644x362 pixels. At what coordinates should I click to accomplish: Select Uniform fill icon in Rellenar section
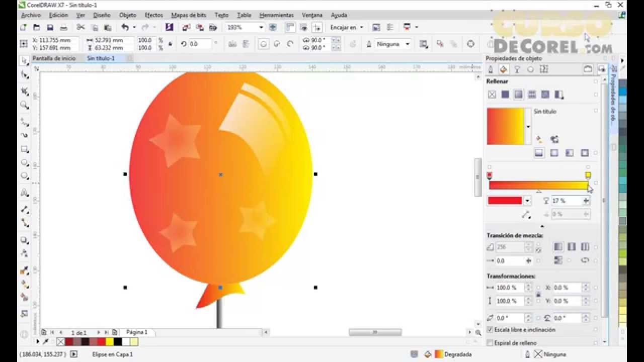[506, 95]
